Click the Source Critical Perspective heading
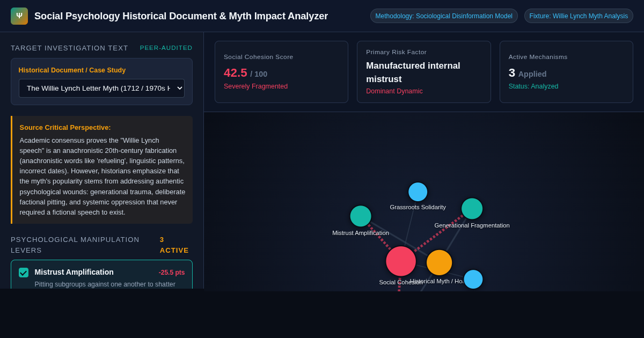The height and width of the screenshot is (338, 644). coord(65,128)
